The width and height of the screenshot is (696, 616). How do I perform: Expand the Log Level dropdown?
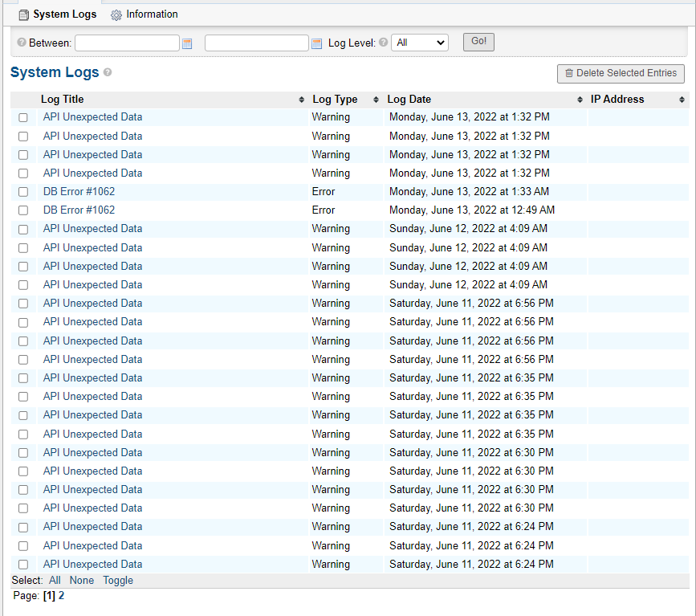tap(419, 43)
